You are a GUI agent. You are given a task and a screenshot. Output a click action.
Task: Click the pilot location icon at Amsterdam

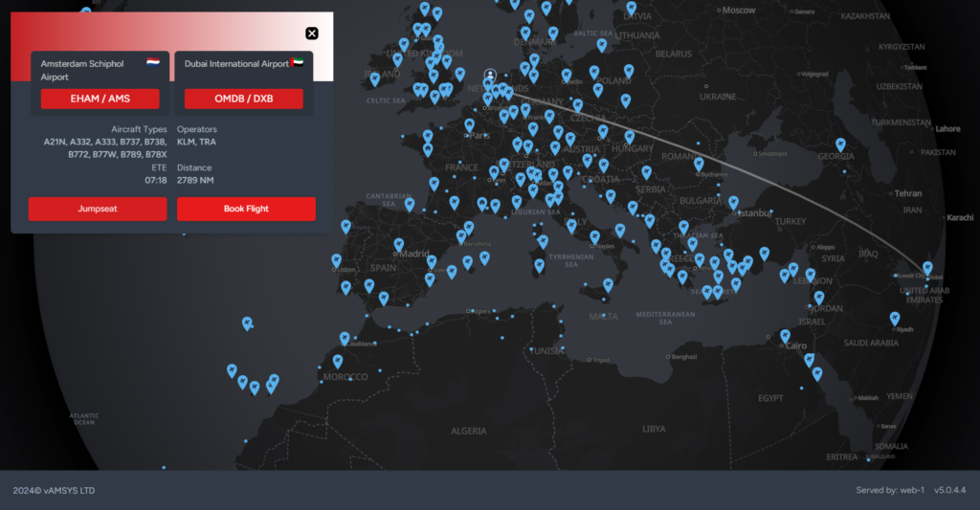tap(491, 75)
